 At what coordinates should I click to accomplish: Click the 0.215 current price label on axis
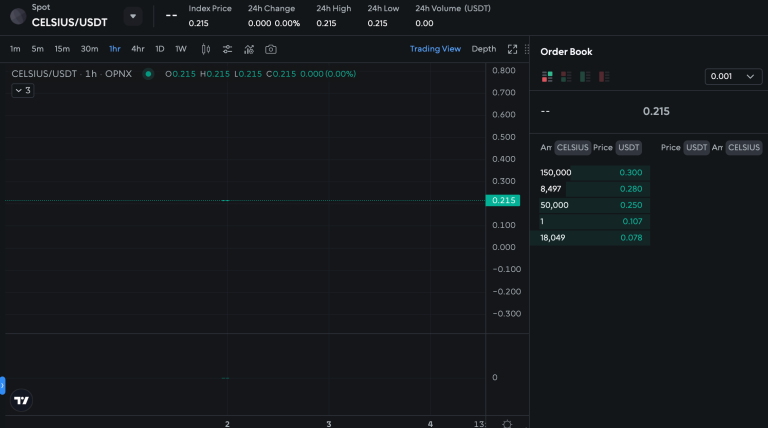[503, 200]
